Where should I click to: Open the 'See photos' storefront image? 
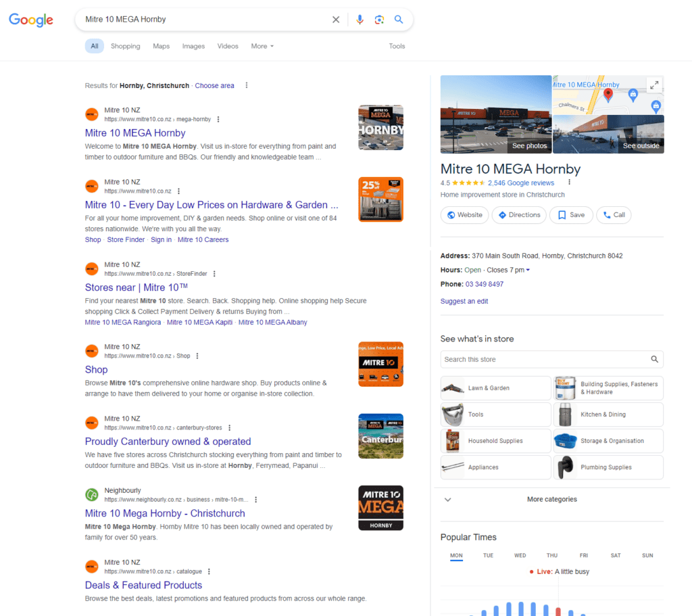click(x=496, y=114)
